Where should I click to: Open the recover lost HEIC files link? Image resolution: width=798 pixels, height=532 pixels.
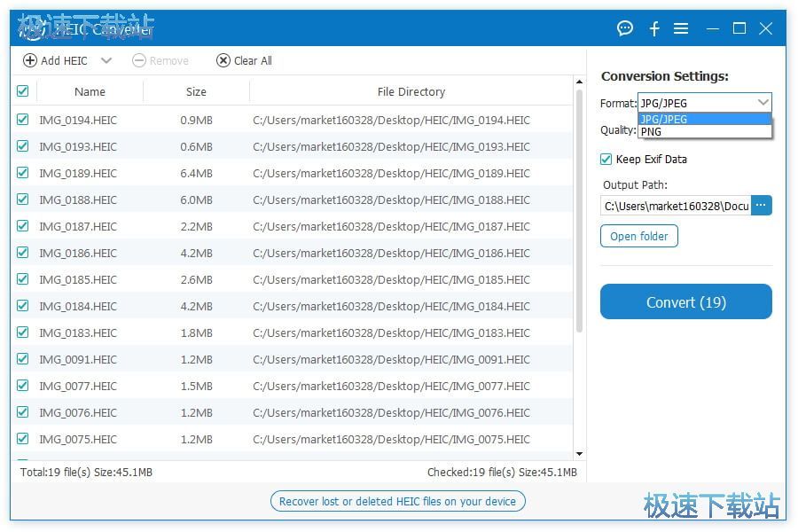(397, 501)
